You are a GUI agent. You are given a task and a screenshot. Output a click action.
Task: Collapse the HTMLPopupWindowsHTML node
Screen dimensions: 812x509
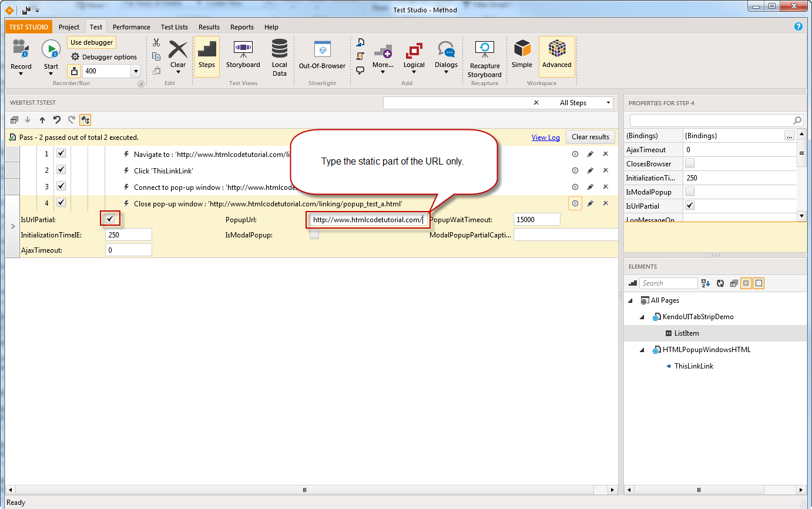click(642, 350)
